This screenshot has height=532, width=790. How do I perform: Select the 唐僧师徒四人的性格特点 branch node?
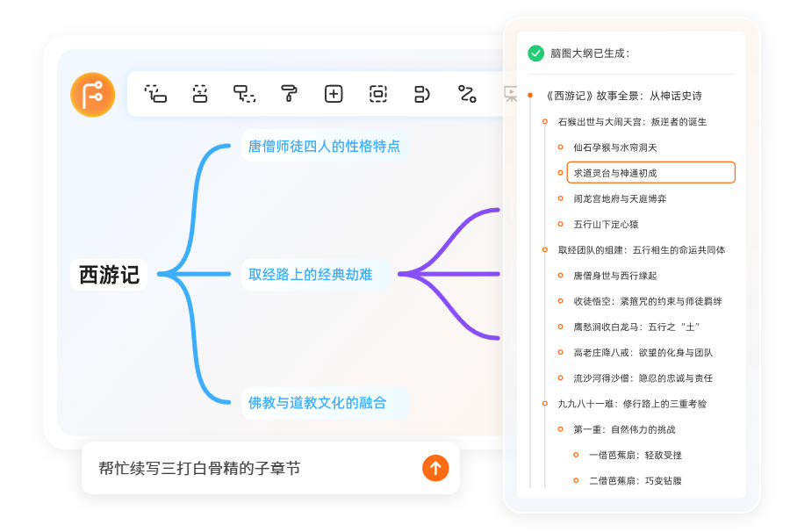[323, 147]
